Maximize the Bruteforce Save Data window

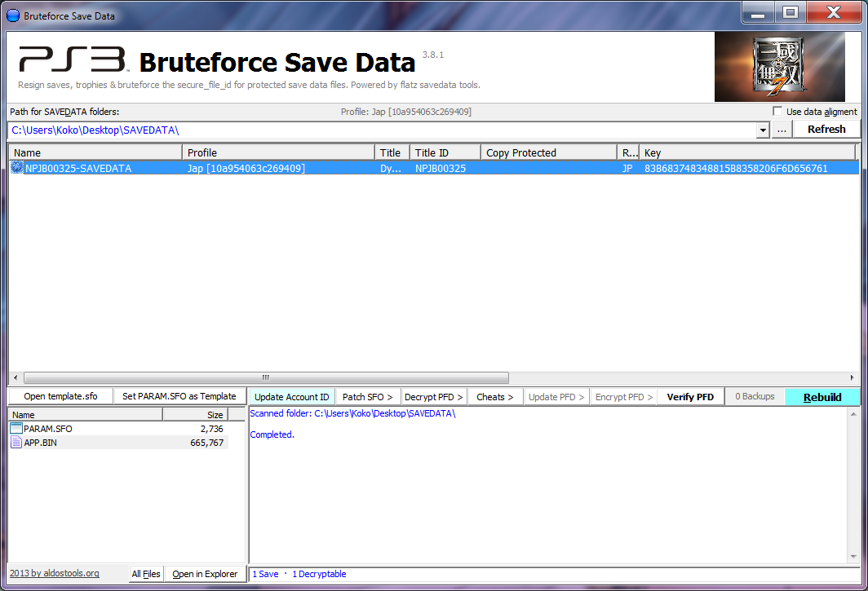[x=790, y=13]
